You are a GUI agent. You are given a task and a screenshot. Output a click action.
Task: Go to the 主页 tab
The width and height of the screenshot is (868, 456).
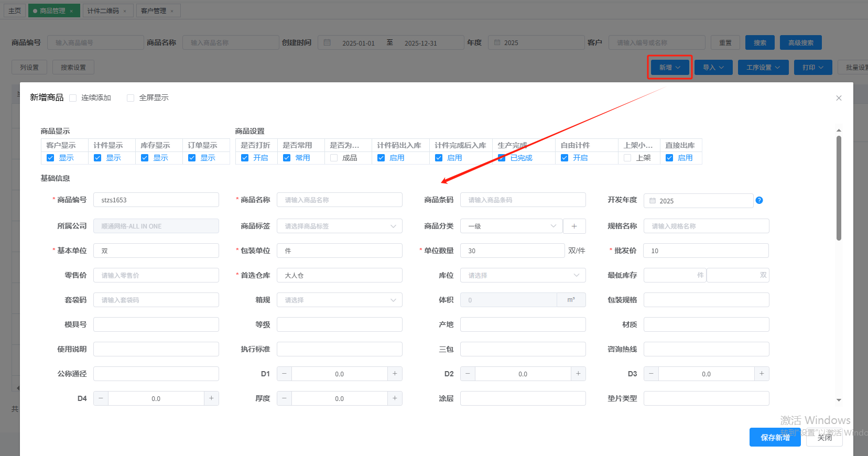(15, 11)
